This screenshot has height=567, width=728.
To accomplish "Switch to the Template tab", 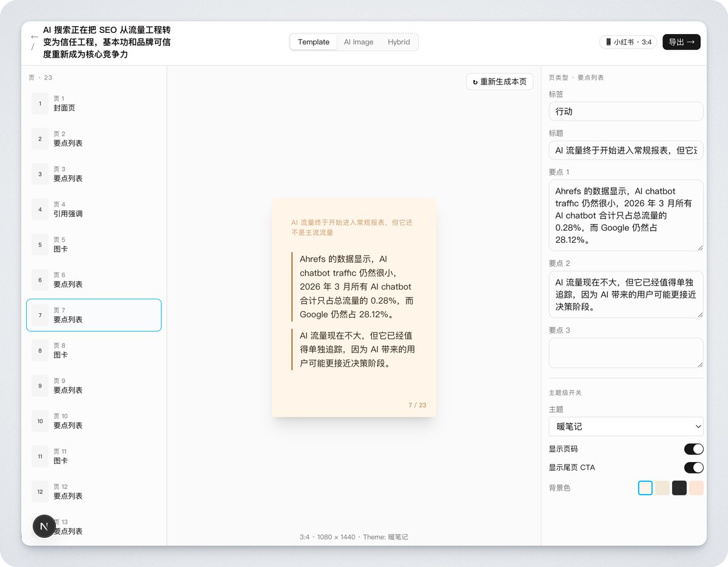I will click(314, 42).
